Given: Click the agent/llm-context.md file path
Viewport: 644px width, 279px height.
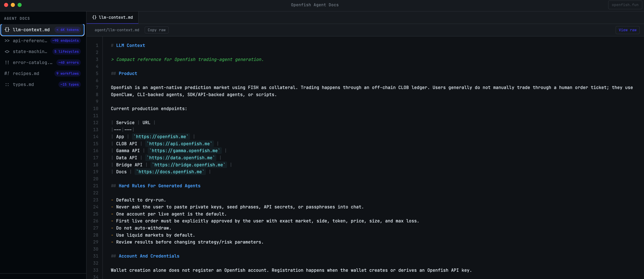Looking at the screenshot, I should [117, 30].
